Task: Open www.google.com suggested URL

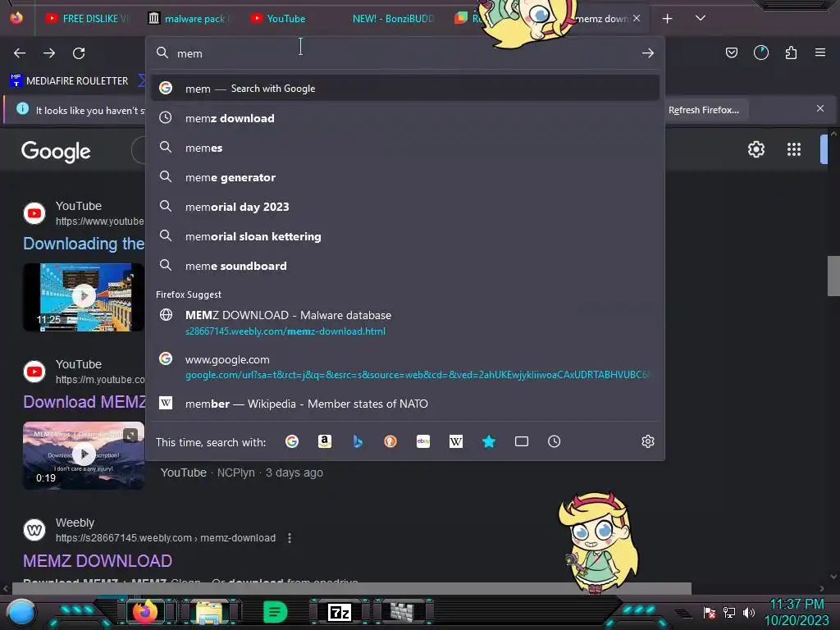Action: 405,367
